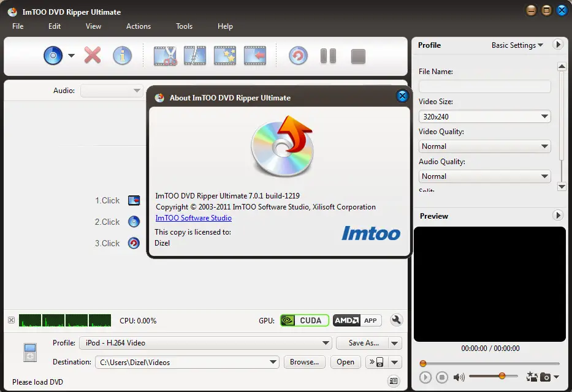Click the preview seek slider
Image resolution: width=572 pixels, height=392 pixels.
[x=490, y=363]
